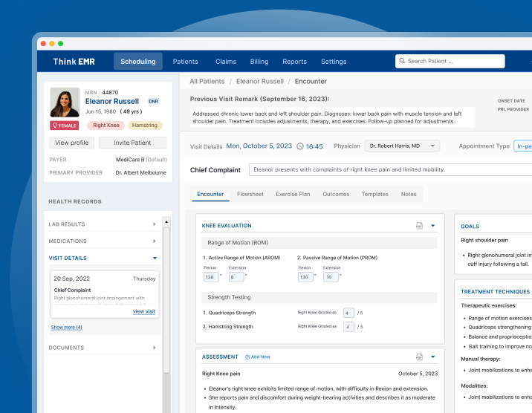Click the Show more (4) link
The image size is (532, 413).
click(66, 327)
